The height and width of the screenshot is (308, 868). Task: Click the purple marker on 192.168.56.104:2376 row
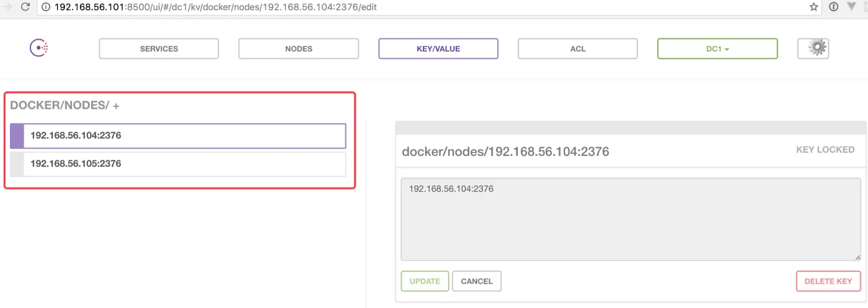pos(17,136)
